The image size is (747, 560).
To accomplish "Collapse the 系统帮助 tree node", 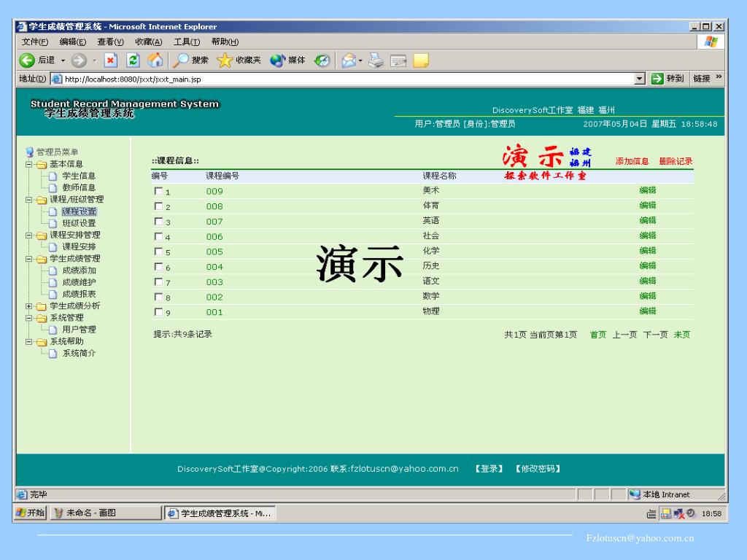I will click(29, 342).
